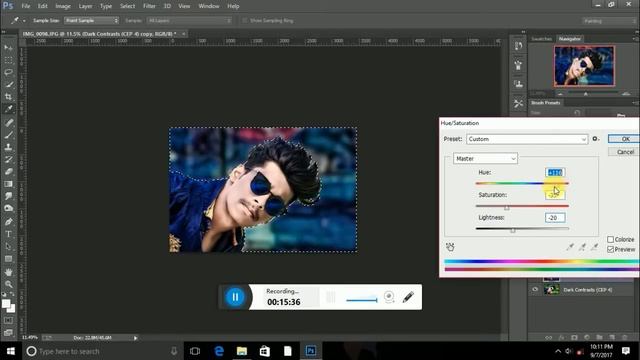Pick the first eyedropper in Hue/Saturation dialog

pos(570,247)
